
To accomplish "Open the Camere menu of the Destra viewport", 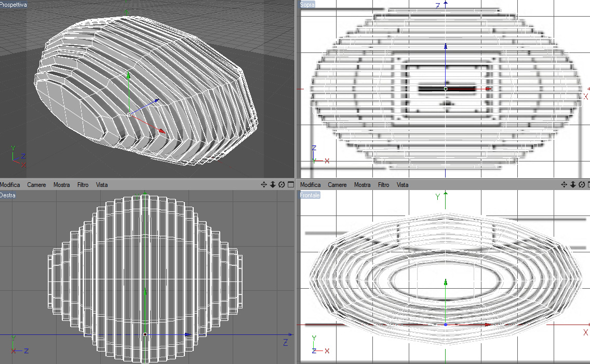I will coord(36,185).
